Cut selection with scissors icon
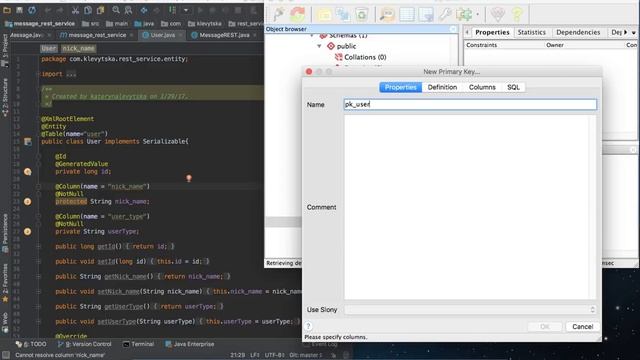The height and width of the screenshot is (360, 640). point(75,10)
